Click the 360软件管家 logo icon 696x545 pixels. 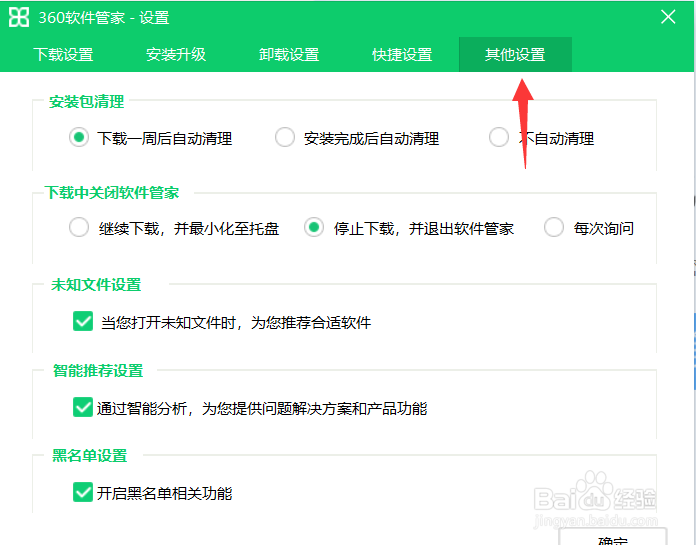click(x=19, y=17)
